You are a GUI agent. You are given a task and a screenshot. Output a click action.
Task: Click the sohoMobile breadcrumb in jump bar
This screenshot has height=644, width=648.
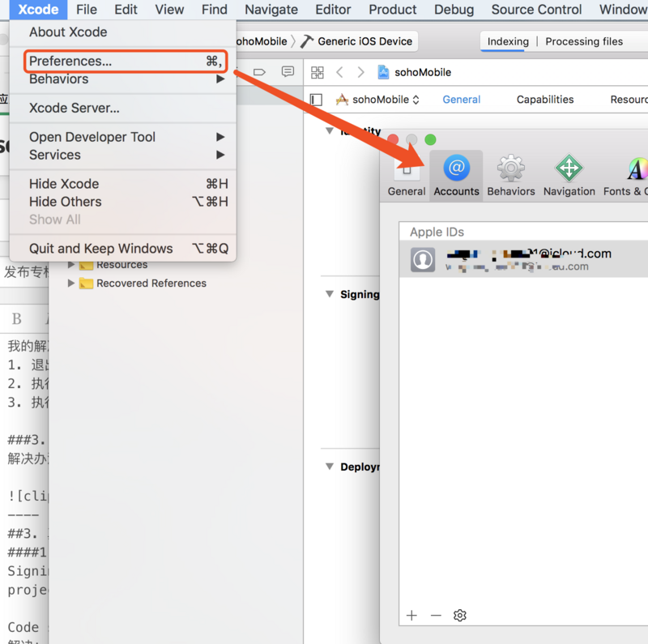[422, 72]
